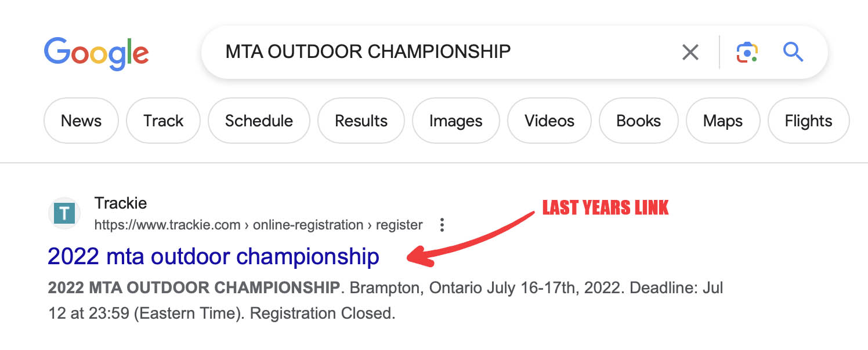Click the Trackie site favicon
The image size is (868, 350).
(64, 214)
